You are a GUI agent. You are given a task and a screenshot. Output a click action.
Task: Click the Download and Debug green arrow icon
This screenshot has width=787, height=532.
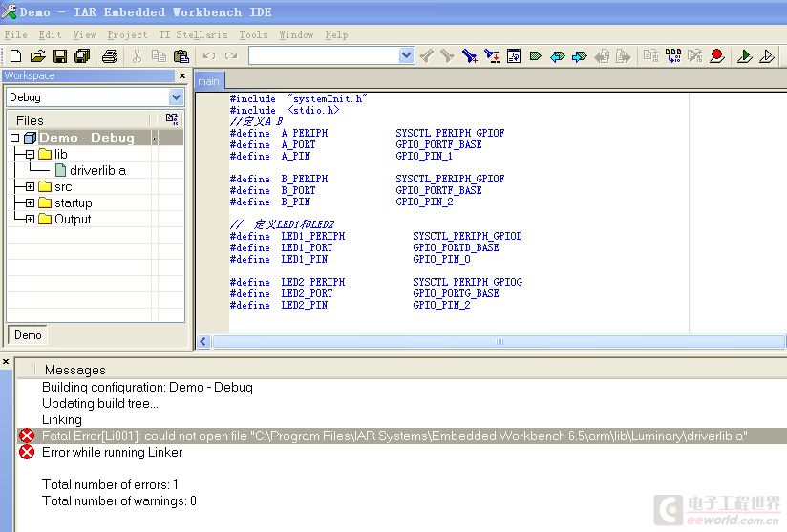point(744,55)
